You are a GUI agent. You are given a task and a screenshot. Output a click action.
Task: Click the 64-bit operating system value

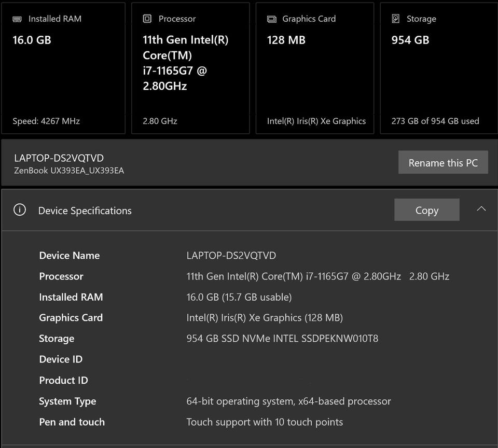(x=288, y=401)
